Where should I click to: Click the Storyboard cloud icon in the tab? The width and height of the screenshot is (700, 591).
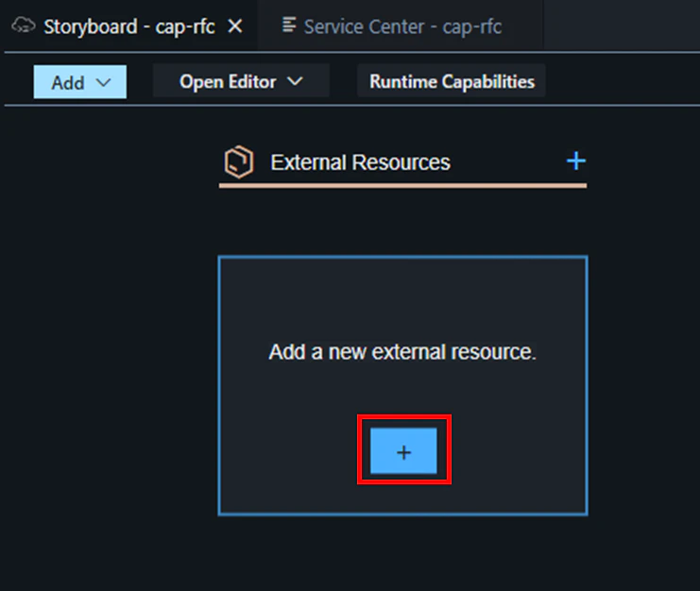coord(24,25)
